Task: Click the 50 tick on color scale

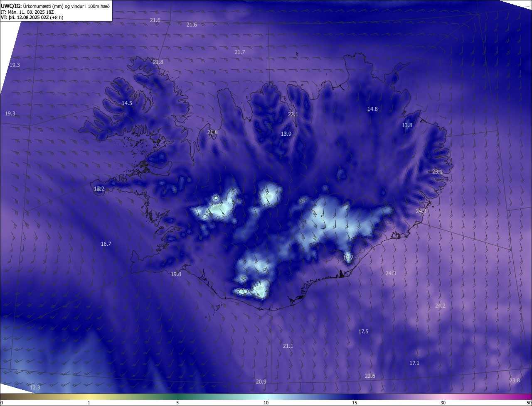Action: click(529, 403)
